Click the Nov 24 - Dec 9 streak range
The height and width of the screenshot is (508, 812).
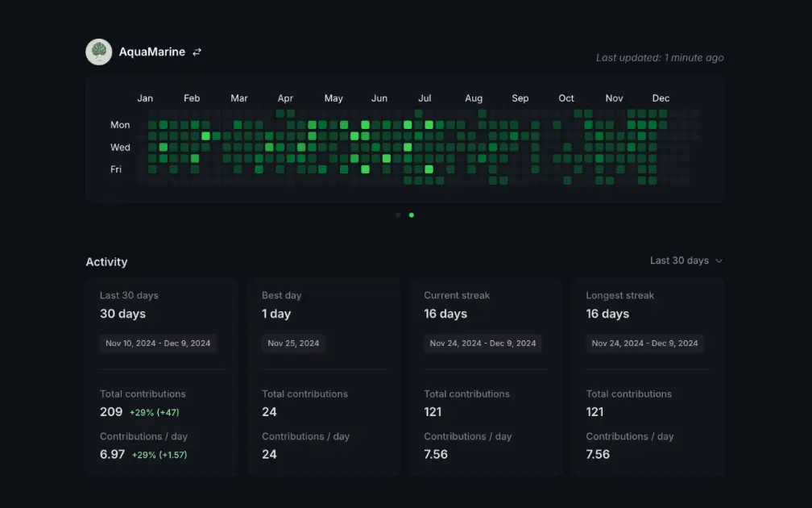coord(483,343)
